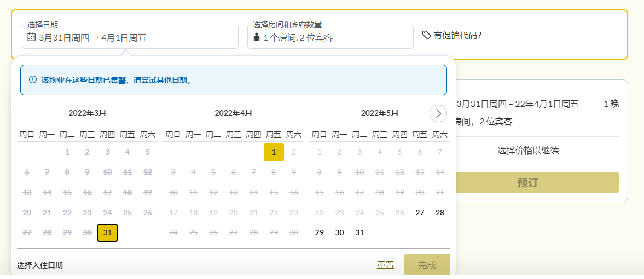
Task: Choose May 31 in the calendar
Action: point(359,232)
